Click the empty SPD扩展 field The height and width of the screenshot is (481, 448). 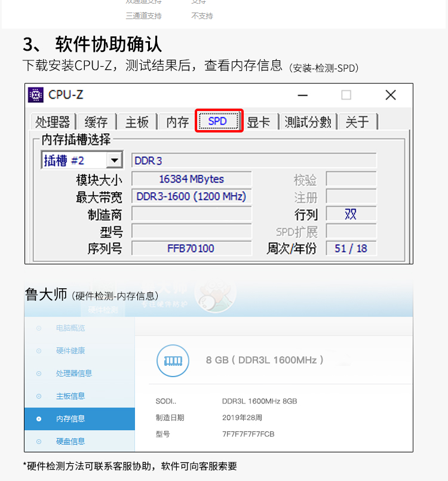[351, 231]
